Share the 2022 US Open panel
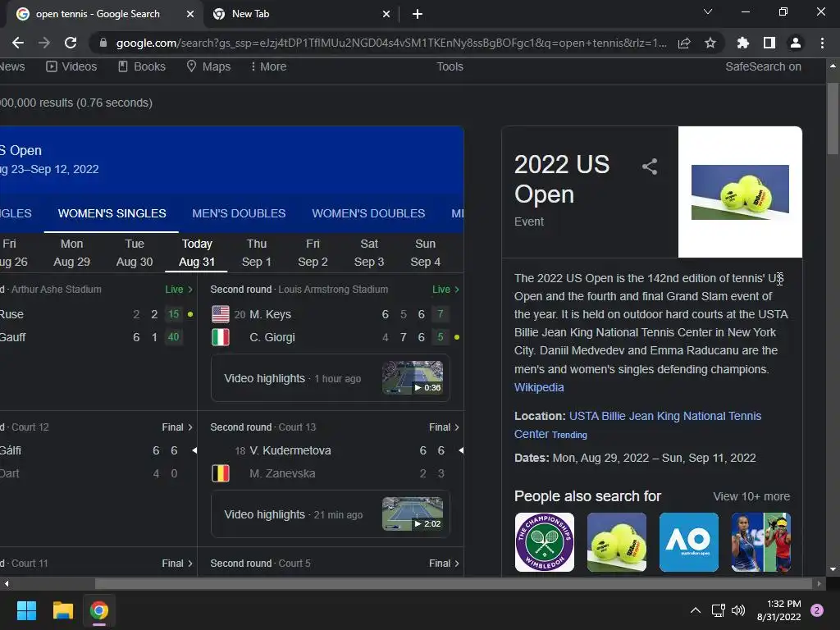The height and width of the screenshot is (630, 840). (650, 167)
